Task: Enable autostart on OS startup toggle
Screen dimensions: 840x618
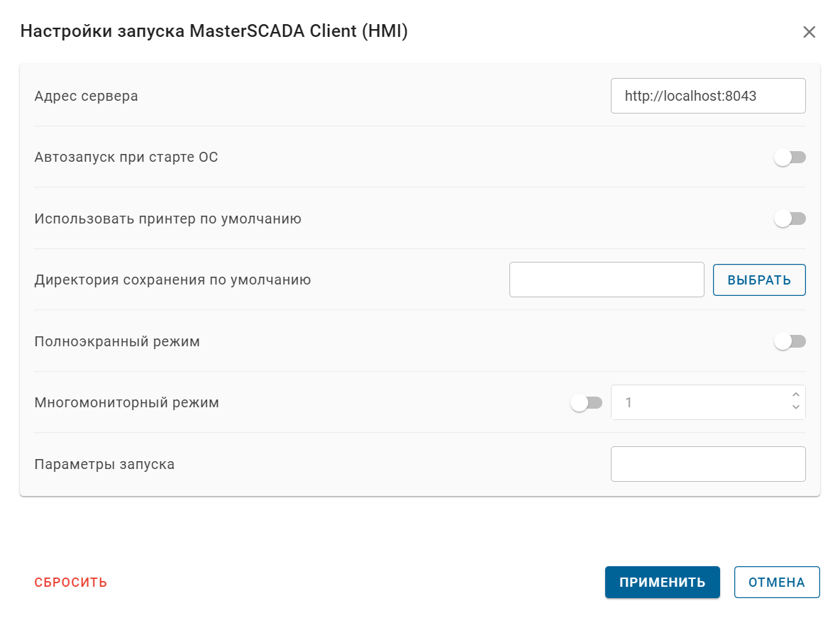Action: (790, 157)
